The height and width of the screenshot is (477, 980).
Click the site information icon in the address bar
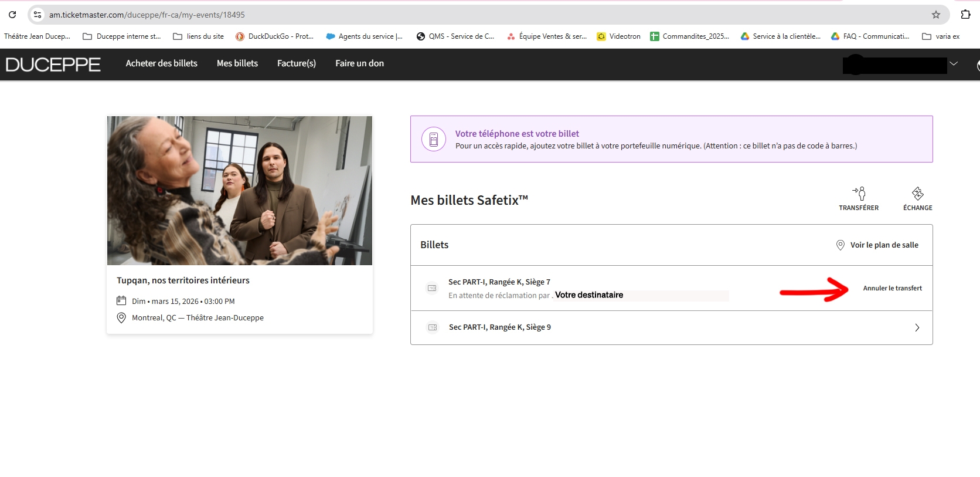(x=38, y=15)
